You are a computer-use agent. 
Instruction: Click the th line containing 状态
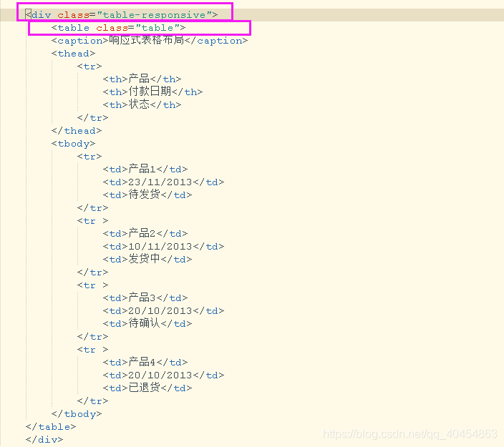(x=142, y=104)
